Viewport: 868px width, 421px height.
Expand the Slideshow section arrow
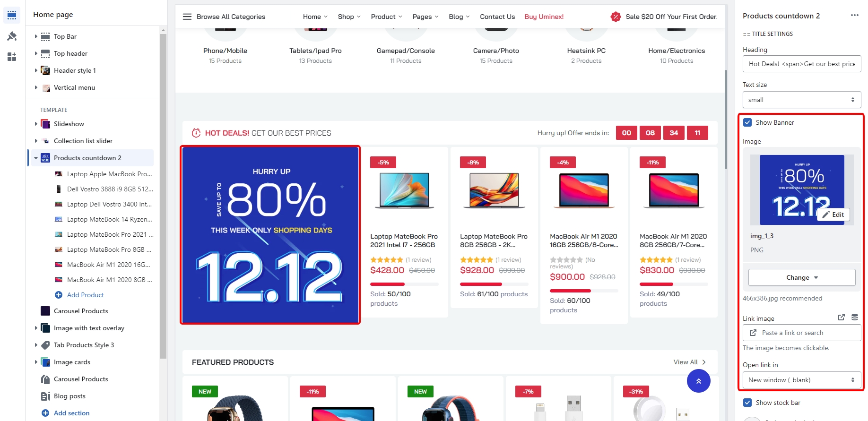(x=35, y=124)
